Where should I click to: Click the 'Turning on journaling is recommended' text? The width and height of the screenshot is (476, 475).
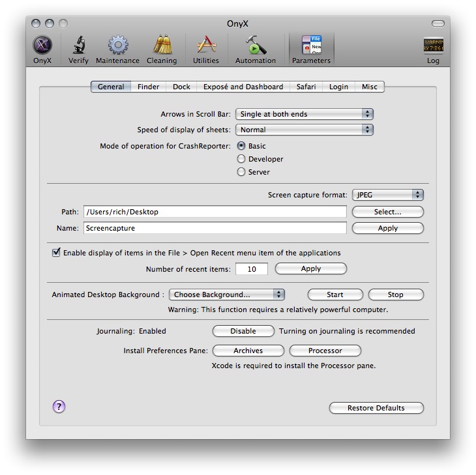[x=347, y=331]
